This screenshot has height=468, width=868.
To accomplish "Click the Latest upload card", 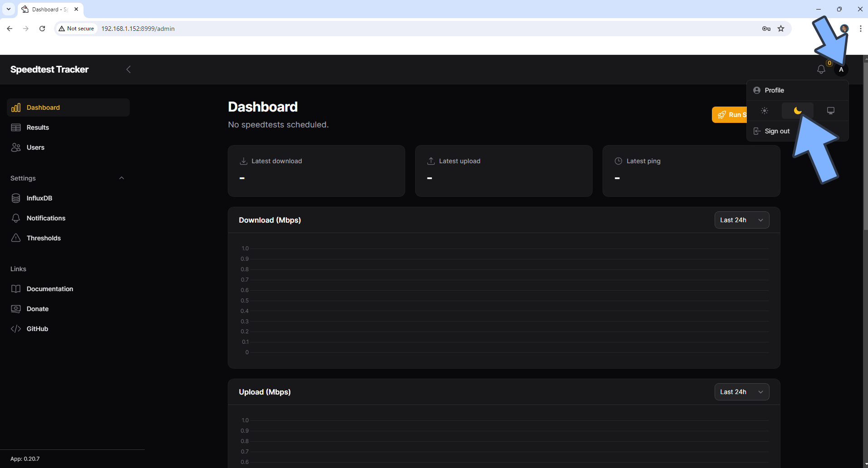I will pos(504,171).
